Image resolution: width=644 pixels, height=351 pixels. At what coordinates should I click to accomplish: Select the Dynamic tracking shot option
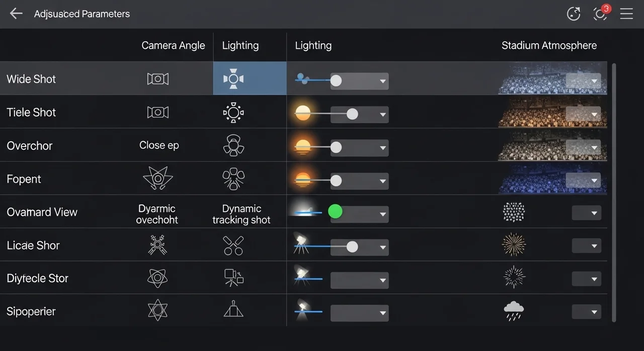coord(242,214)
